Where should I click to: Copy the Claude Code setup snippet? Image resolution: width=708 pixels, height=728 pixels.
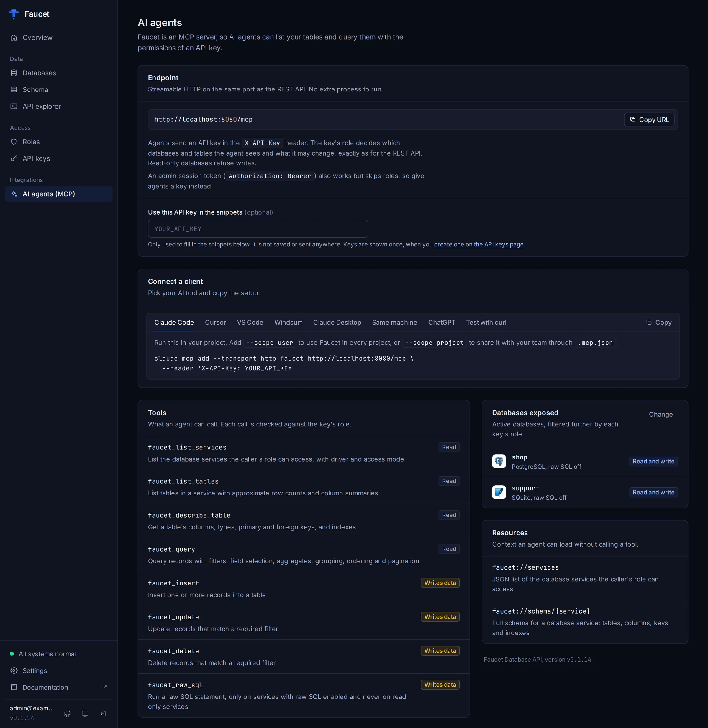[x=658, y=323]
